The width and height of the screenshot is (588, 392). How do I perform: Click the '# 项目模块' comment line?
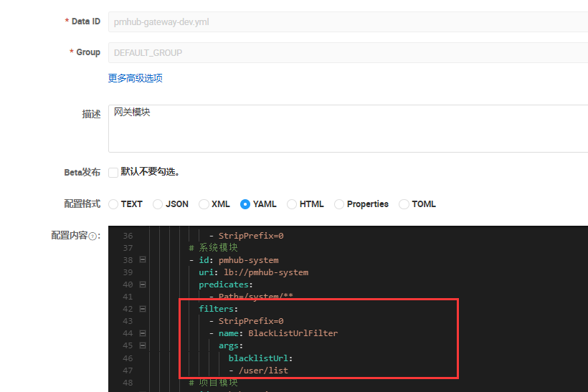[214, 383]
